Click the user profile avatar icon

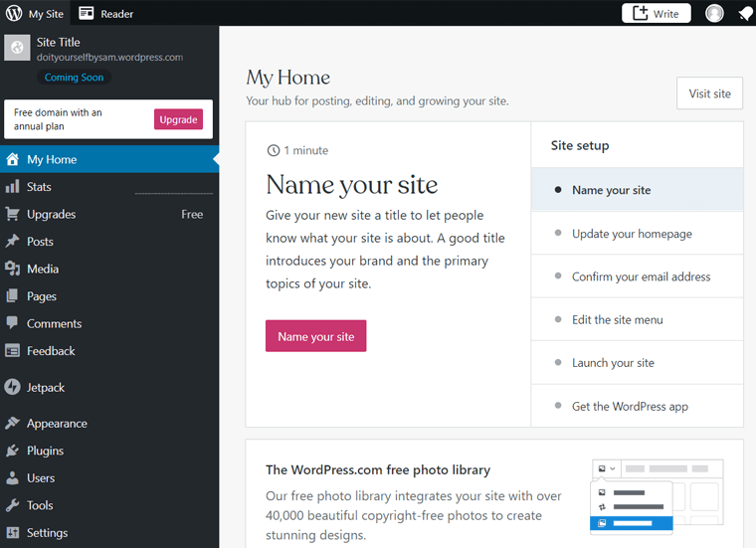pos(714,13)
